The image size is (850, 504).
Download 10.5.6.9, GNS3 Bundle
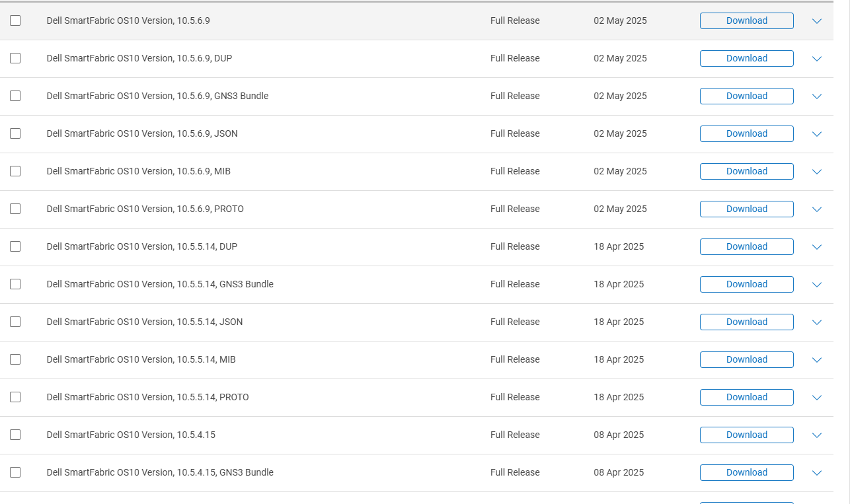coord(747,96)
